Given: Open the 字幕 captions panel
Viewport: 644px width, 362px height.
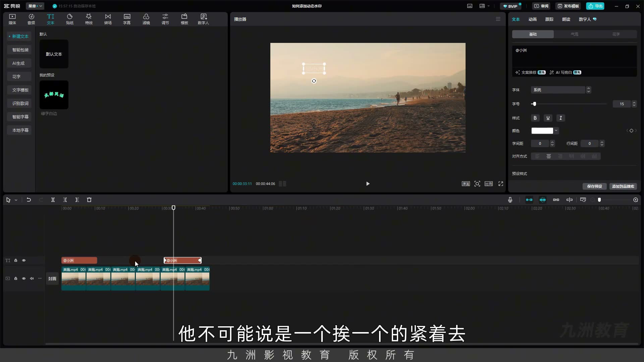Looking at the screenshot, I should pyautogui.click(x=127, y=19).
